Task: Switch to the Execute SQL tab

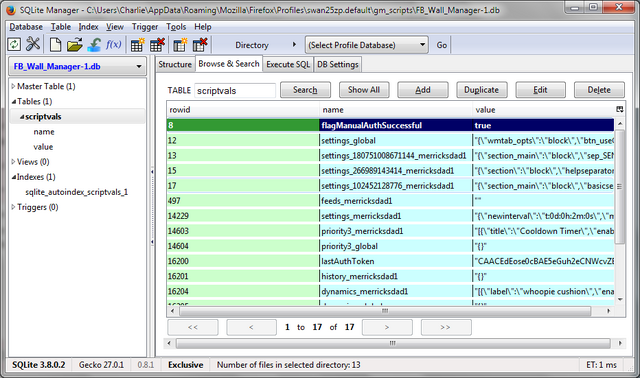Action: 288,64
